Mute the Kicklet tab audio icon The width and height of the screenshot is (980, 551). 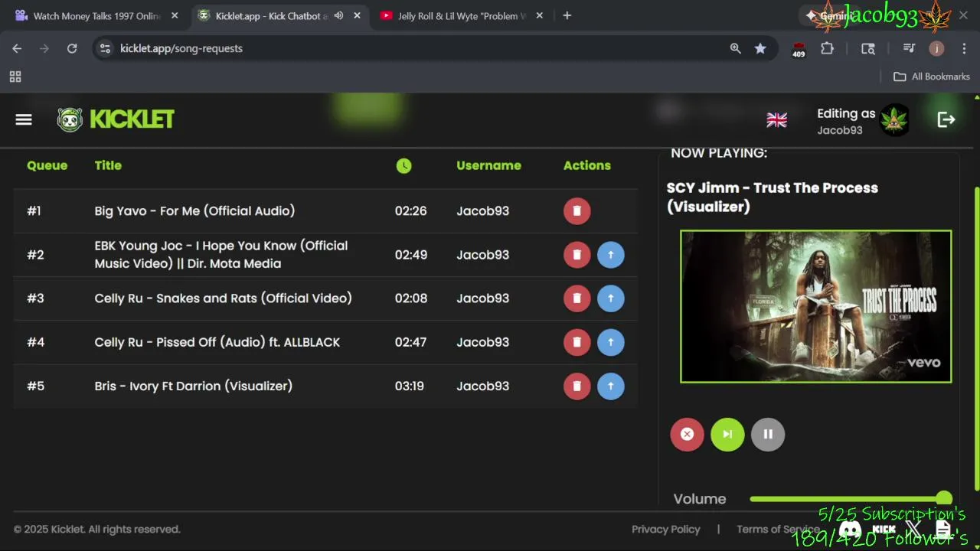(338, 15)
